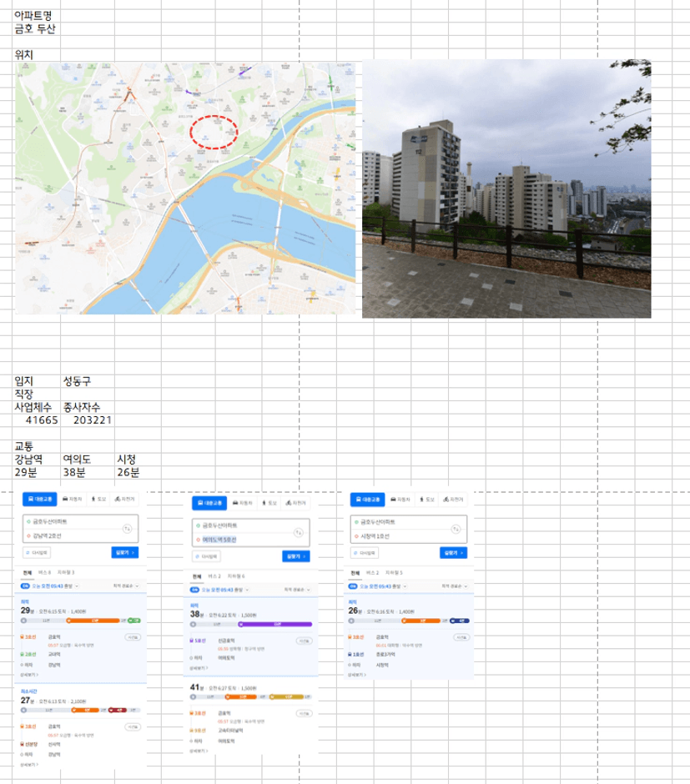
Task: Toggle ON departure switch in 강남역 panel
Action: [25, 585]
